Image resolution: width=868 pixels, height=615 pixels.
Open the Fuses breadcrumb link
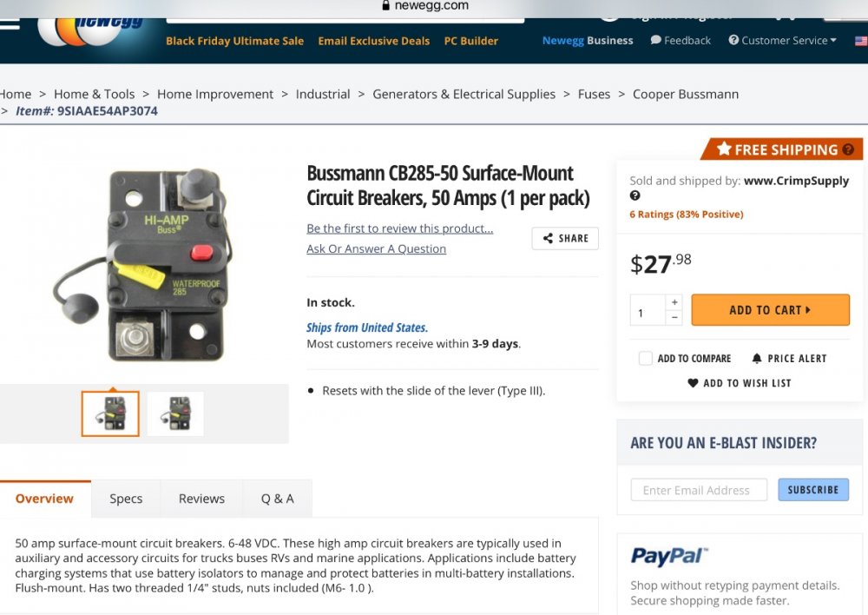594,94
